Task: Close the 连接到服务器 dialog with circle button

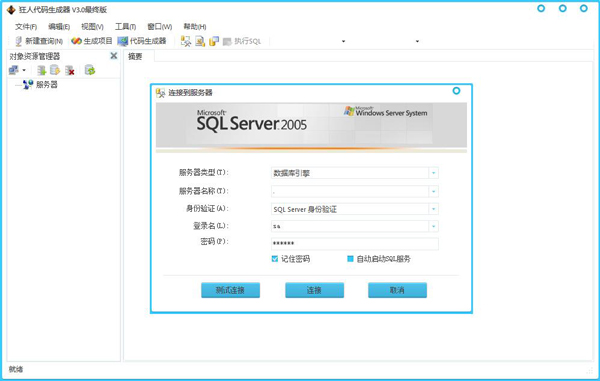Action: tap(456, 91)
